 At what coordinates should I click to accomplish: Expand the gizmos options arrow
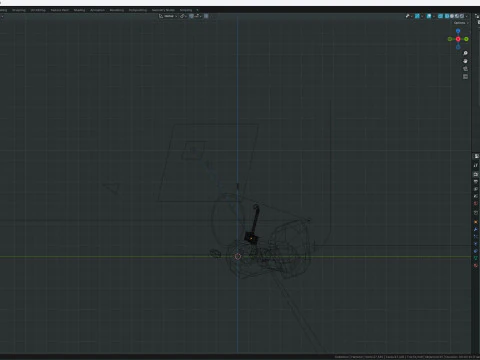(x=422, y=16)
